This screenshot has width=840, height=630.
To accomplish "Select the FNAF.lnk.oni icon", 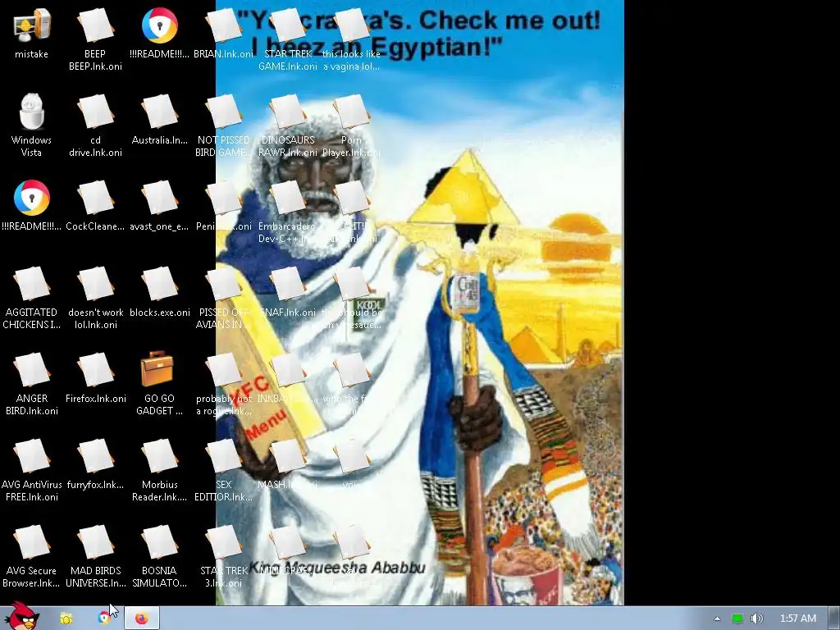I will point(288,284).
